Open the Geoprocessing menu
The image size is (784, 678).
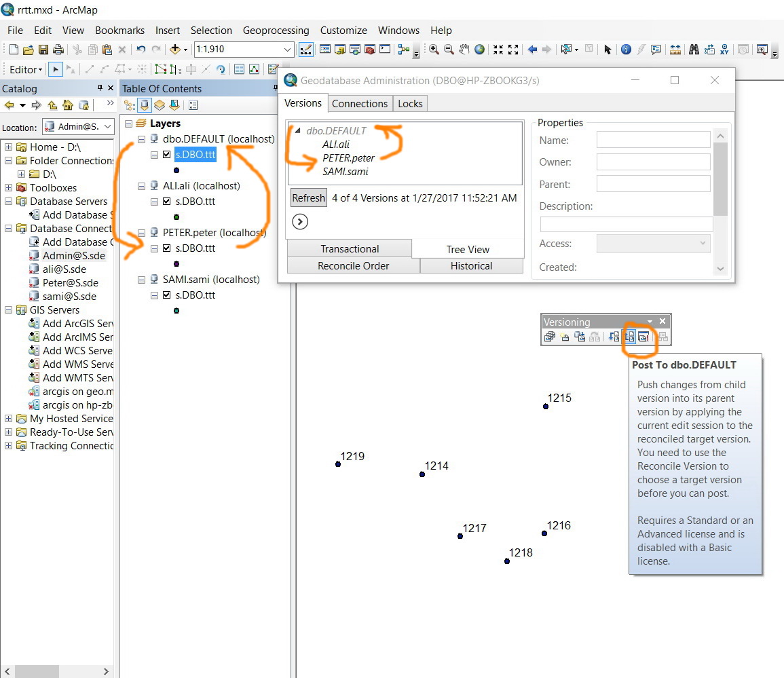point(276,31)
